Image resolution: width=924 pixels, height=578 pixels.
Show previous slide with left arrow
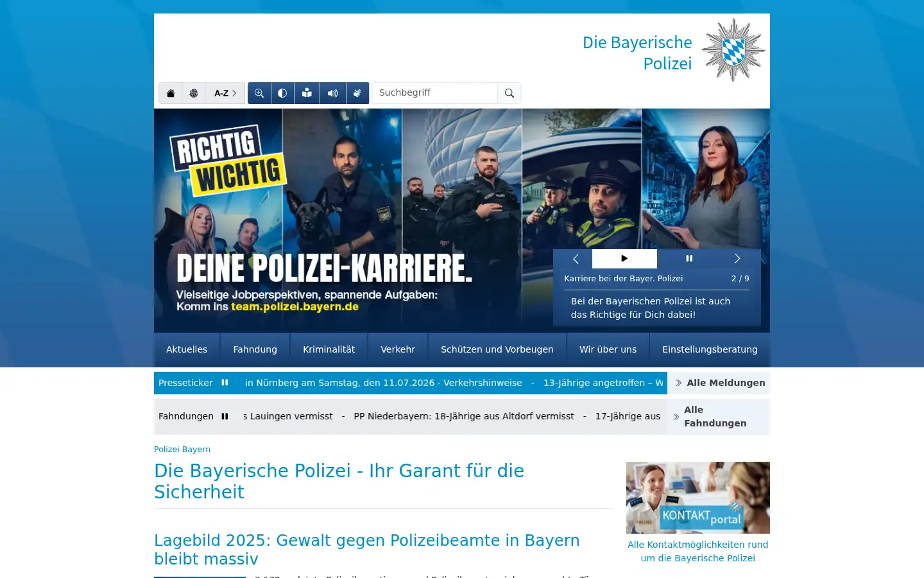(x=576, y=259)
